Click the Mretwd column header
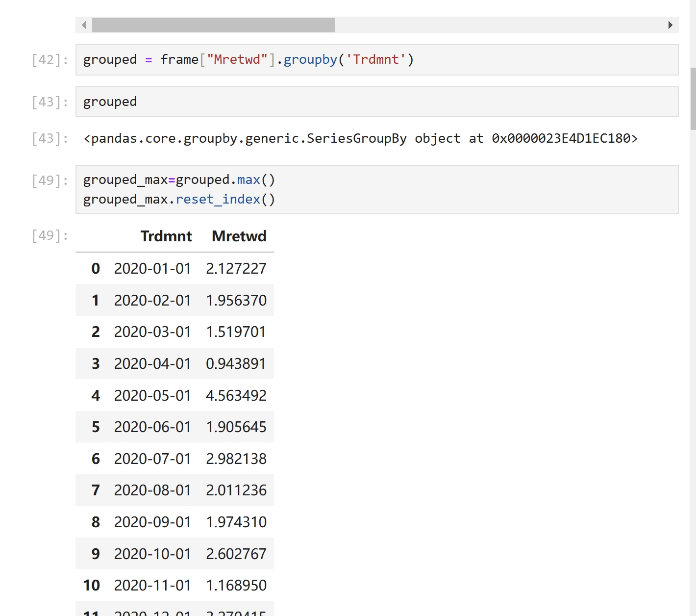 [239, 236]
